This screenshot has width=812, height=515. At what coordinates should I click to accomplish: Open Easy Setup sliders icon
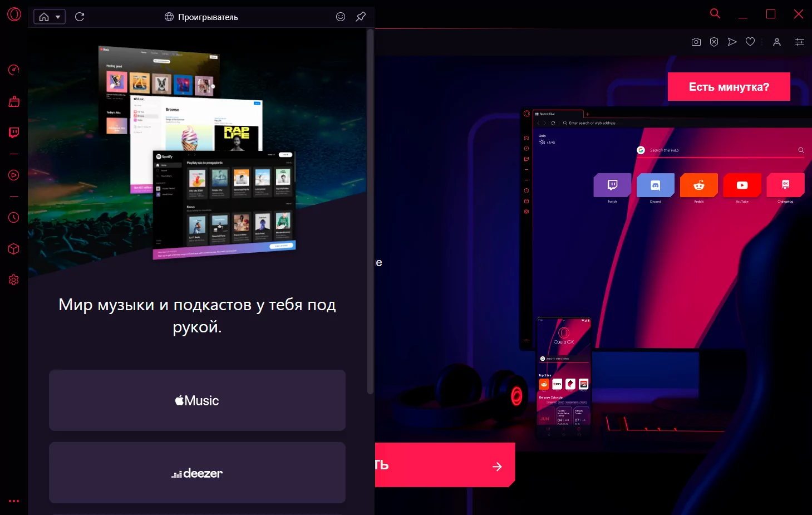point(800,42)
